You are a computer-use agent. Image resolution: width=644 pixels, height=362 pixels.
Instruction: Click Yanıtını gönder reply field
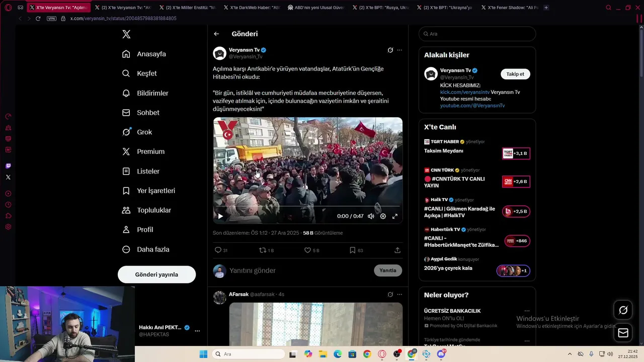point(300,270)
